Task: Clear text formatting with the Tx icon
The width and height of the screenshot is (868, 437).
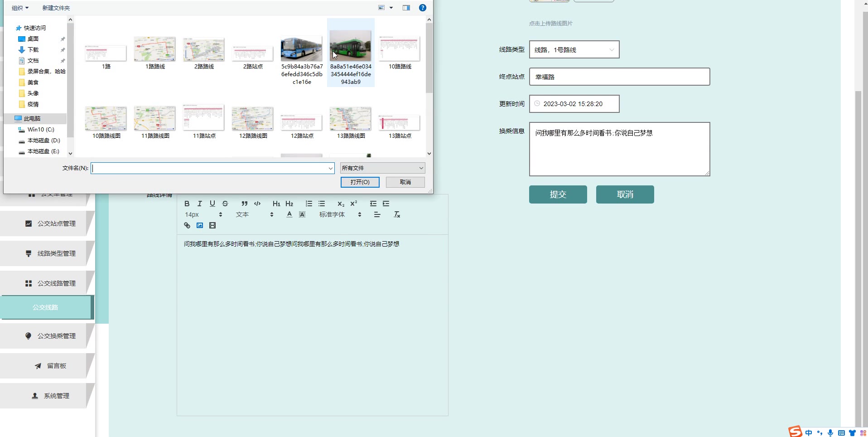Action: [397, 214]
